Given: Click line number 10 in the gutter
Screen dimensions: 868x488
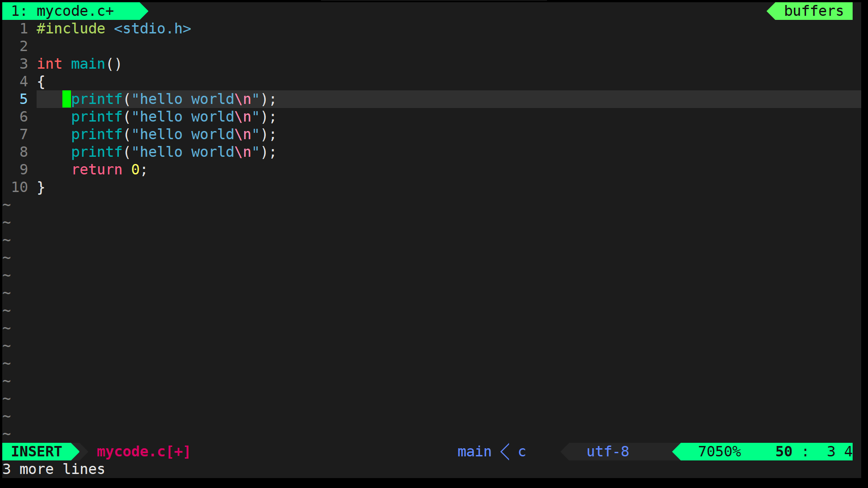Looking at the screenshot, I should (19, 187).
